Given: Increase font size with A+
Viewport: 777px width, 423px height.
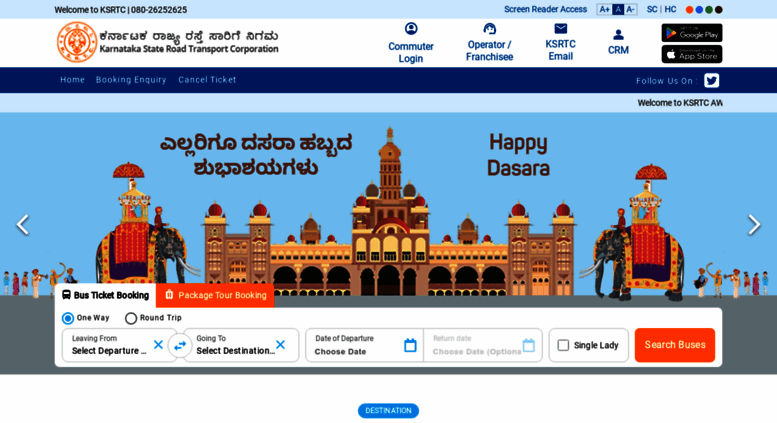Looking at the screenshot, I should [x=604, y=9].
